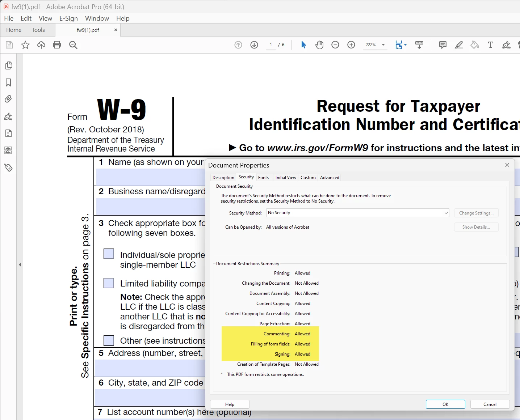Open the Edit menu
This screenshot has width=520, height=420.
tap(26, 18)
